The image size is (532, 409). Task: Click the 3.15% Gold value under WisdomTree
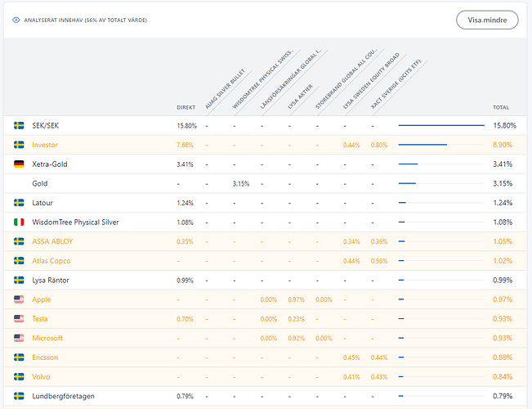click(x=241, y=184)
